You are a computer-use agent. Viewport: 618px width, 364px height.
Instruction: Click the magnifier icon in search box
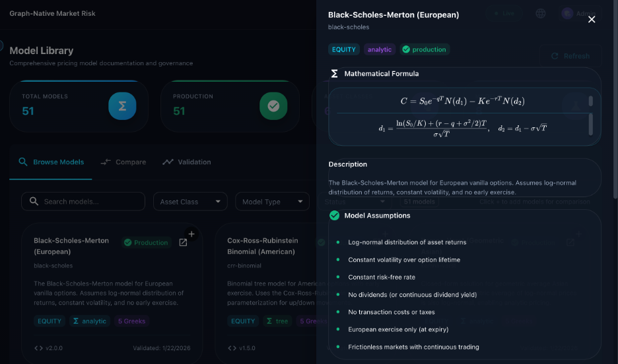click(34, 202)
